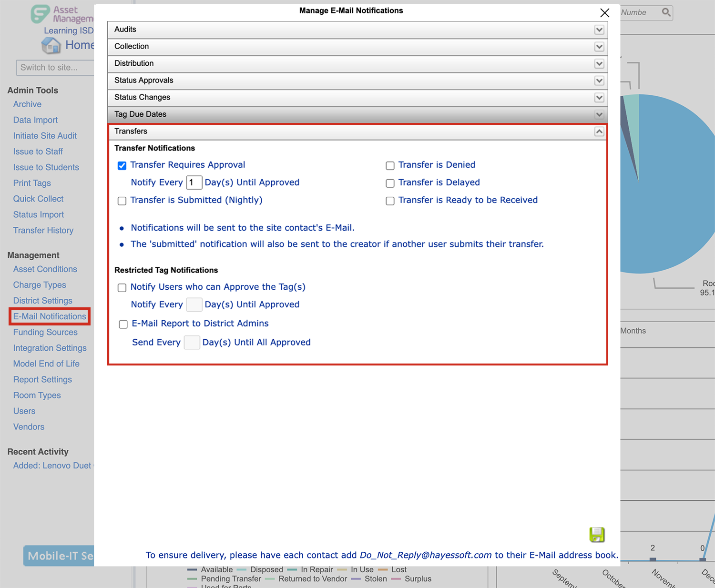The image size is (715, 588).
Task: Open Quick Collect tool
Action: (38, 199)
